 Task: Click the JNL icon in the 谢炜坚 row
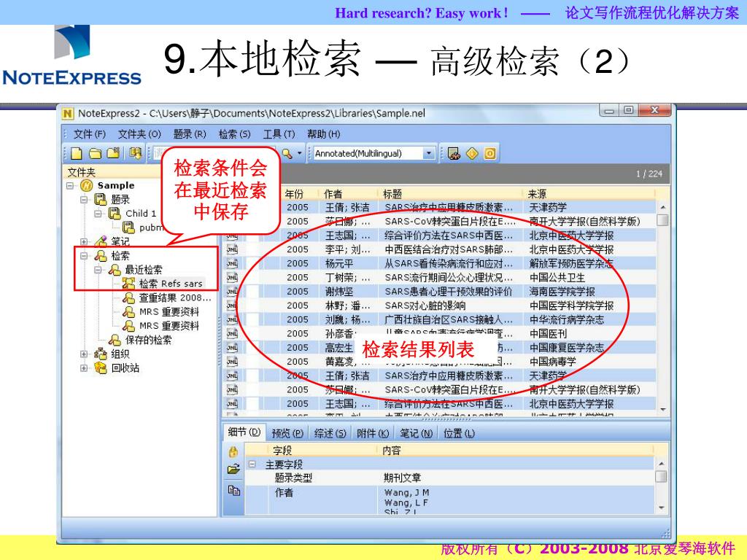point(232,292)
